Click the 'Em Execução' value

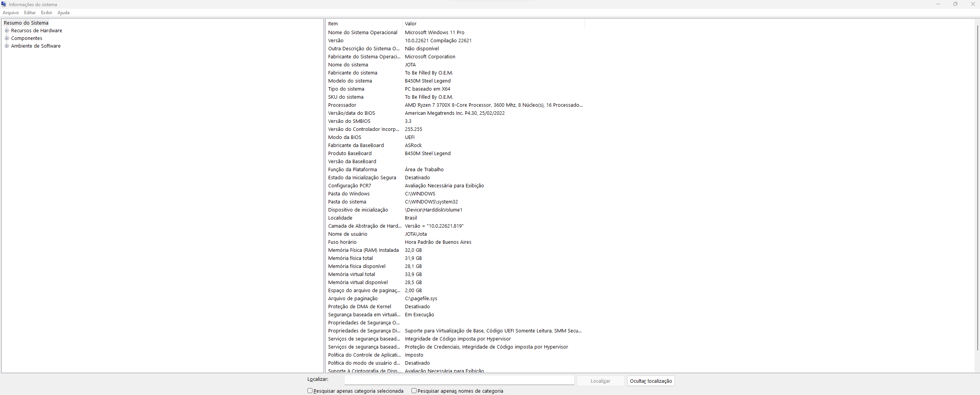coord(419,314)
